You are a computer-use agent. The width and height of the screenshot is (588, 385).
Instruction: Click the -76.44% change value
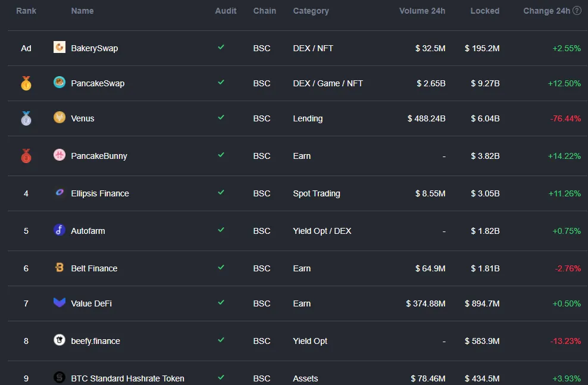click(565, 118)
